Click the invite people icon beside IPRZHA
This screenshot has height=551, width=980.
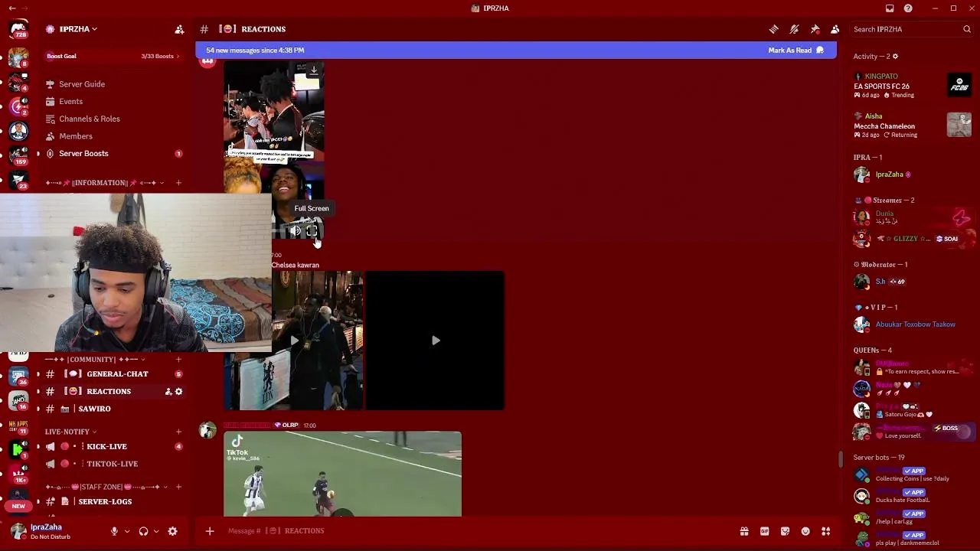coord(179,29)
